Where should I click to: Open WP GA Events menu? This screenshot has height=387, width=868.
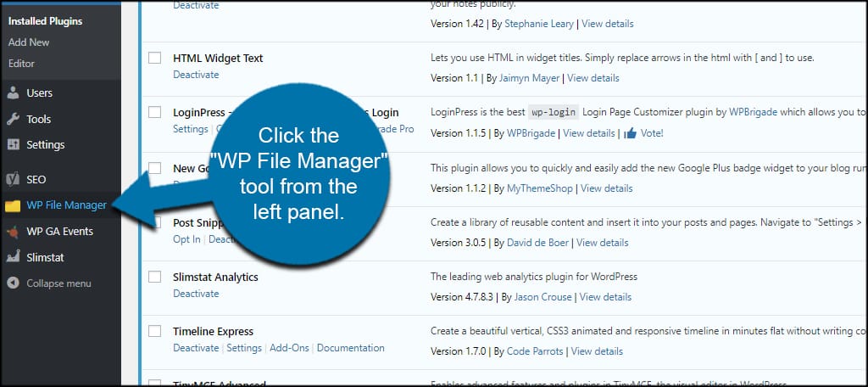tap(60, 232)
